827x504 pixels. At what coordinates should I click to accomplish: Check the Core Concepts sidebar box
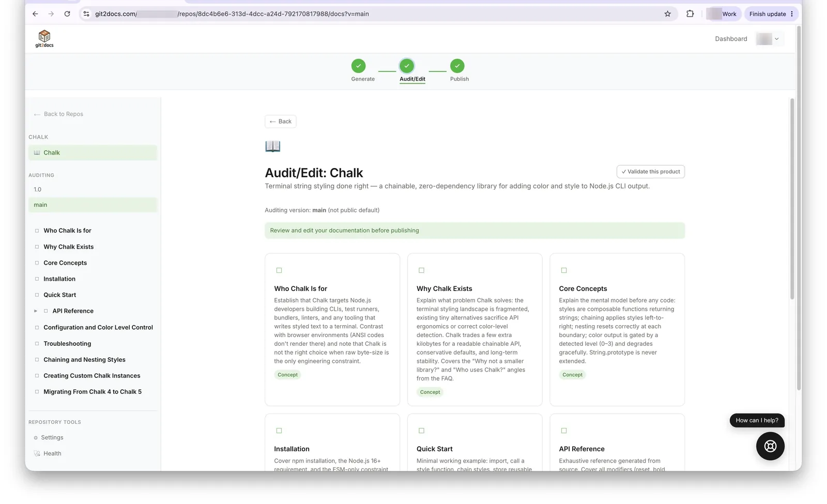coord(37,263)
